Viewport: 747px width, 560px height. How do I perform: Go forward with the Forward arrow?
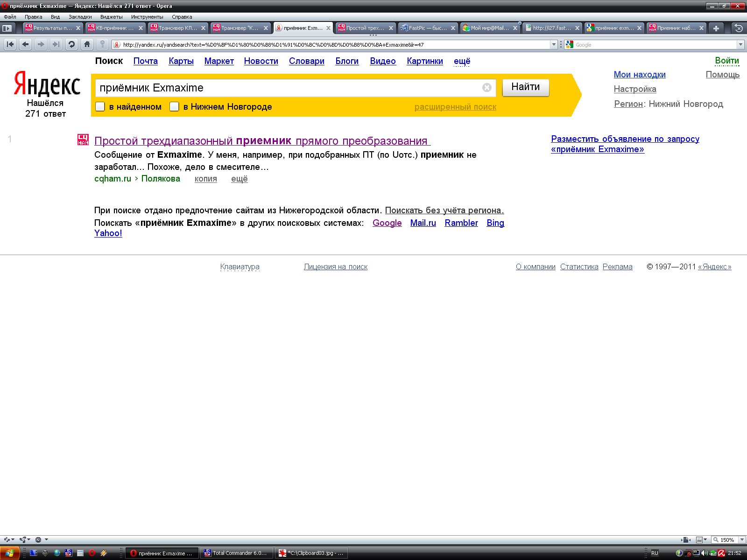coord(41,44)
